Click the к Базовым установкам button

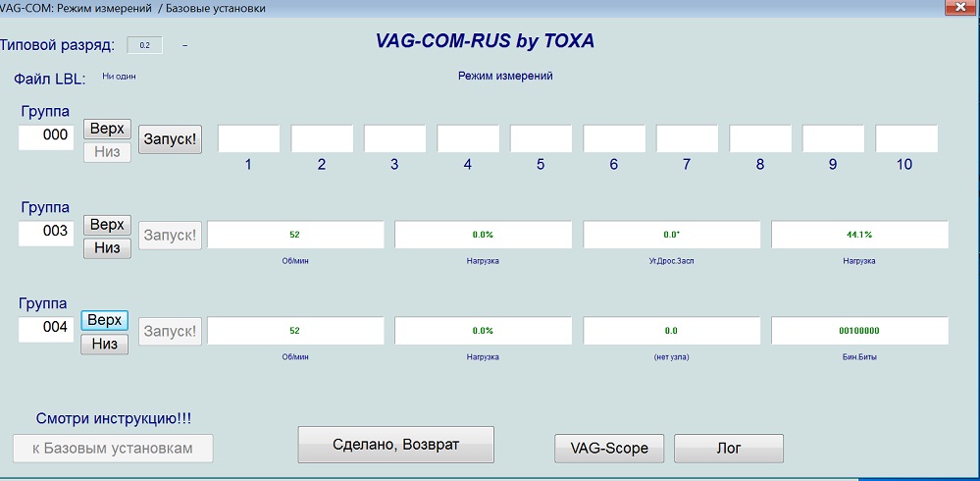click(x=113, y=449)
